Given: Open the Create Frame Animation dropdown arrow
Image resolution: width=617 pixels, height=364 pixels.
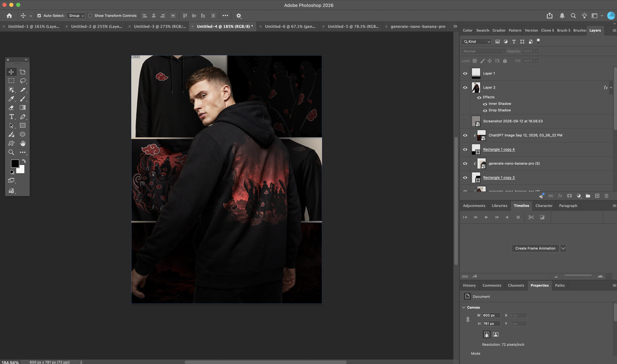Looking at the screenshot, I should [563, 249].
